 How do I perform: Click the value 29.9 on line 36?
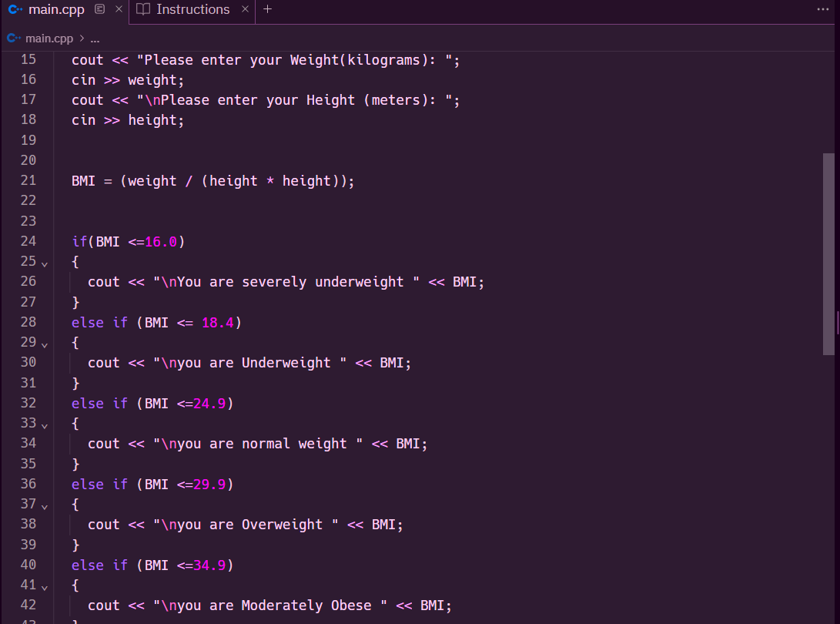209,485
